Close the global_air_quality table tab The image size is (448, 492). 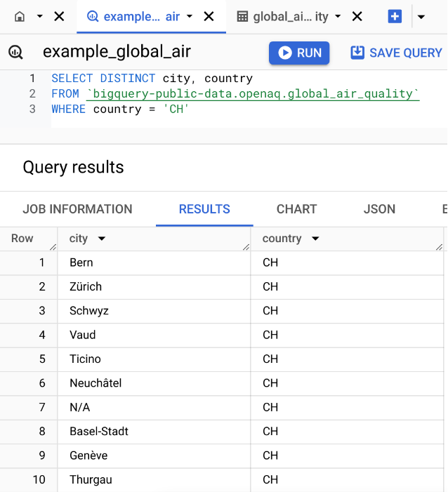357,16
